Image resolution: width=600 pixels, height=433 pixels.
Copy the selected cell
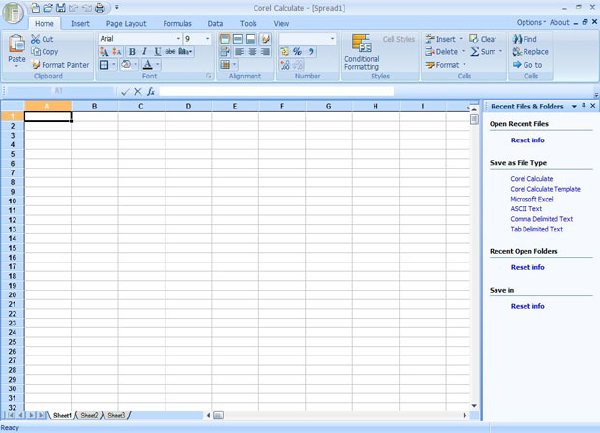coord(45,52)
